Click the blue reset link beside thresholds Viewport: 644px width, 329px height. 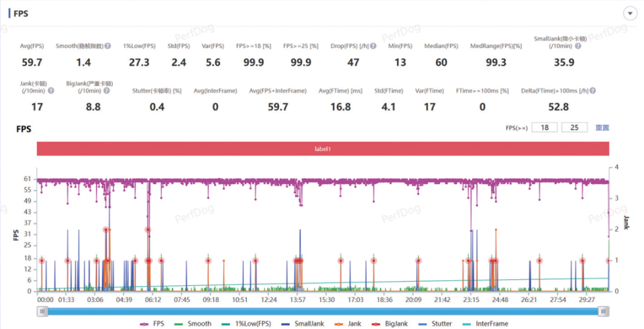coord(602,128)
